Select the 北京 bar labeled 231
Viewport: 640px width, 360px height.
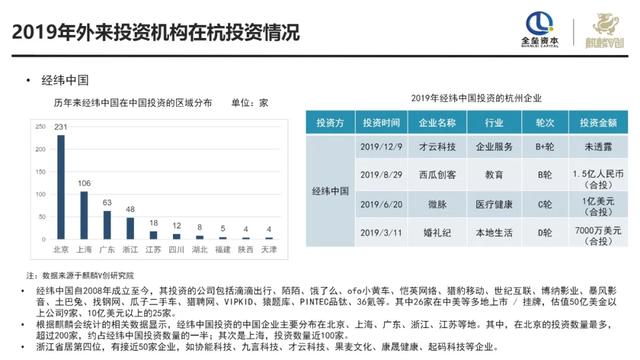point(61,187)
